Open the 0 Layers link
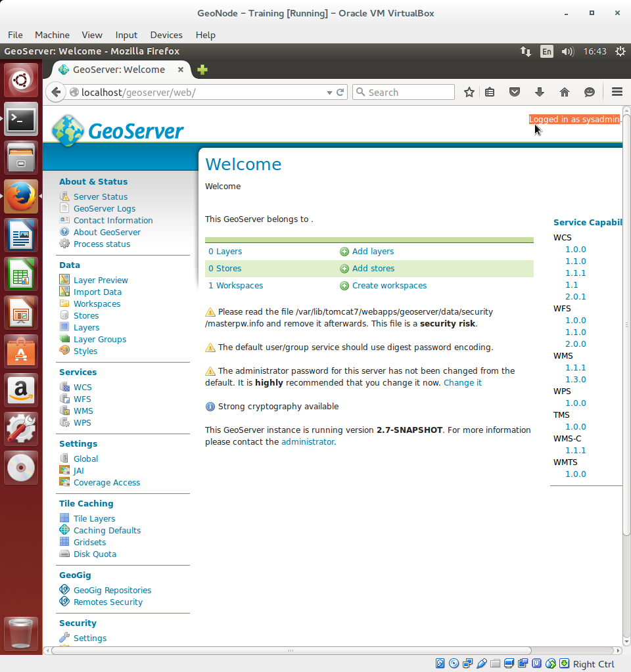Viewport: 631px width, 672px height. pyautogui.click(x=225, y=252)
